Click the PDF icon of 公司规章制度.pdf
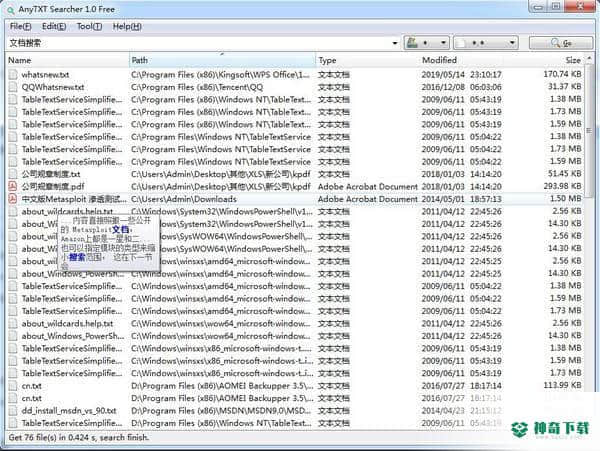600x451 pixels. [x=13, y=187]
